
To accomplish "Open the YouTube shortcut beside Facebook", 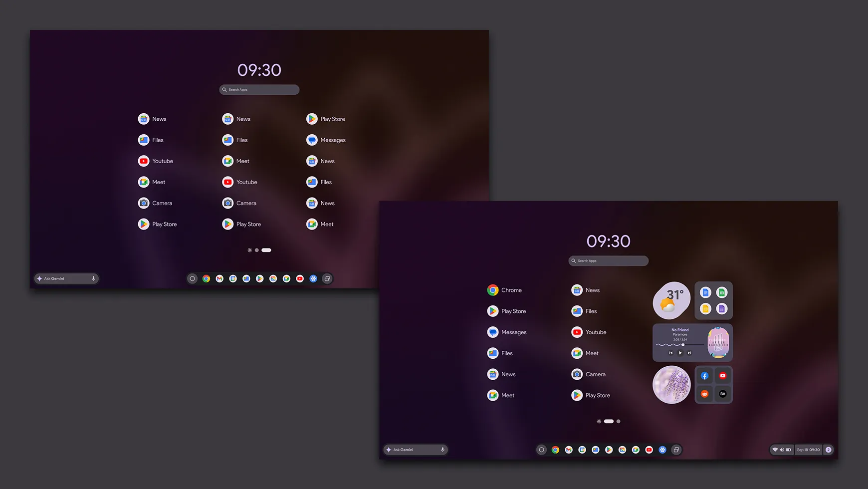I will 722,376.
